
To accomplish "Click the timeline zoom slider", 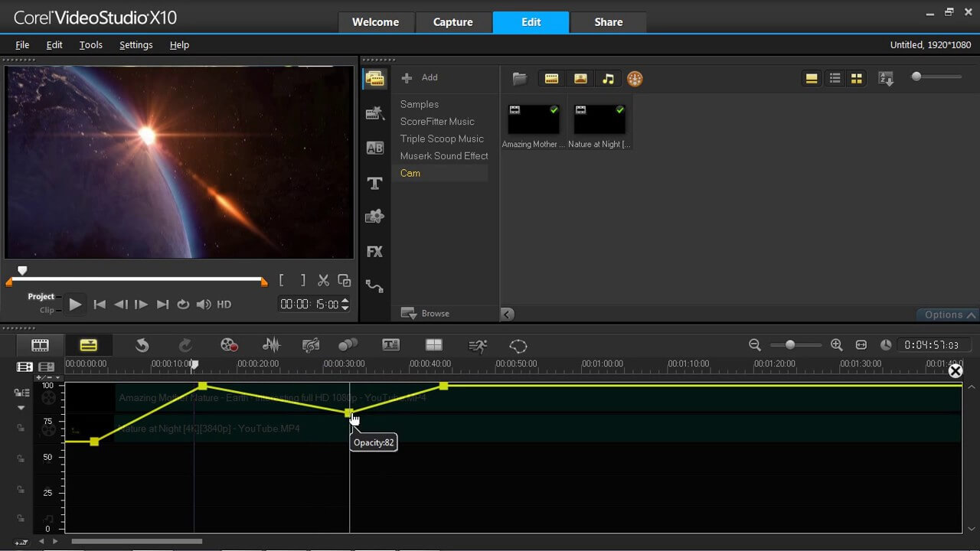I will tap(790, 345).
